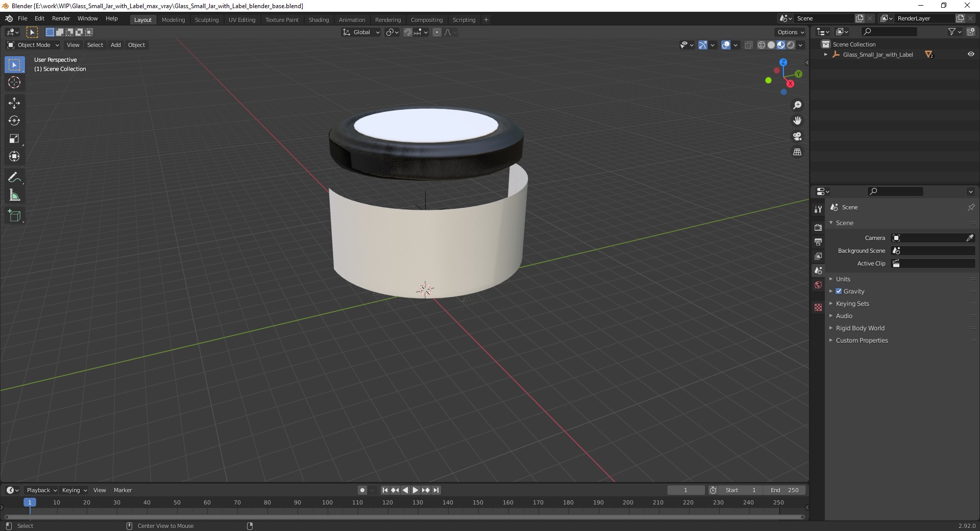Activate the Rotate tool
This screenshot has width=980, height=531.
tap(14, 121)
